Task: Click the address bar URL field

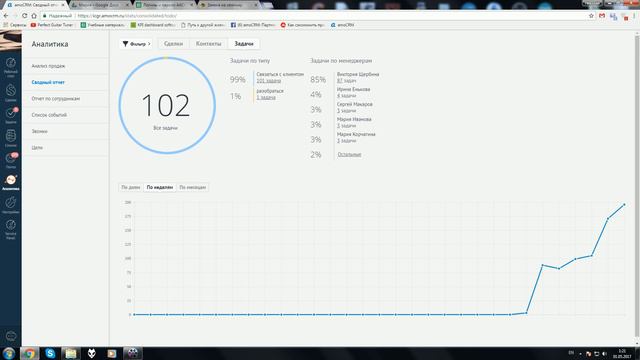Action: point(314,16)
